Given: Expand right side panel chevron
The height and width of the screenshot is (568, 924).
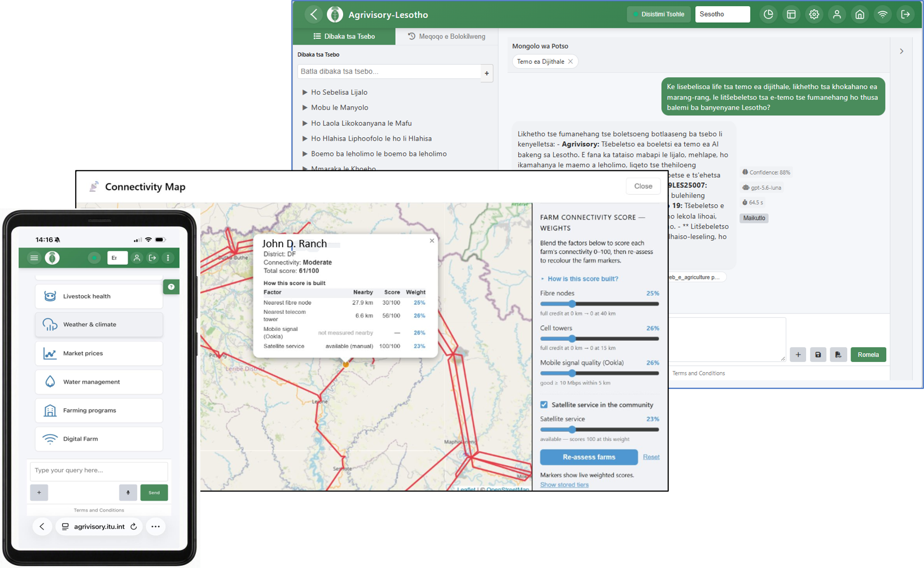Looking at the screenshot, I should pyautogui.click(x=901, y=51).
